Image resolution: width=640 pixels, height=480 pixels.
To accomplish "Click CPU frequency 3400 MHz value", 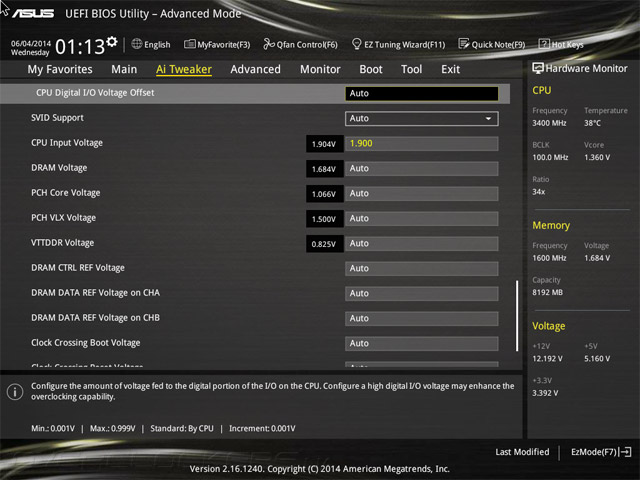I will [x=549, y=123].
